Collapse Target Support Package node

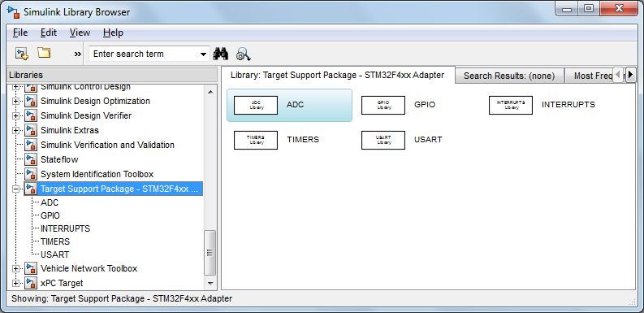pyautogui.click(x=15, y=189)
